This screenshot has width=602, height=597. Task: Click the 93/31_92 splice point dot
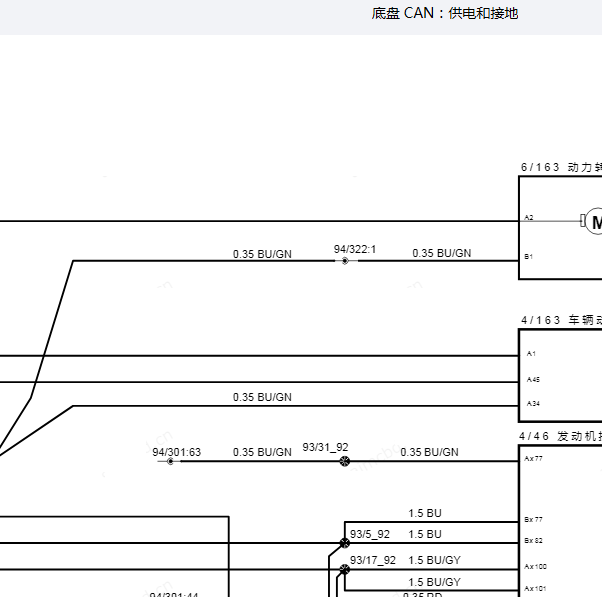coord(345,461)
